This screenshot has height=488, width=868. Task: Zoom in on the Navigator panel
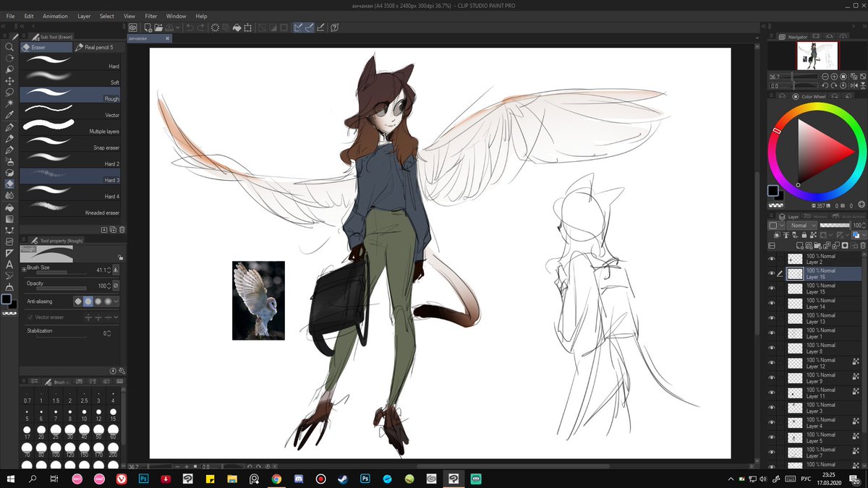[x=834, y=77]
